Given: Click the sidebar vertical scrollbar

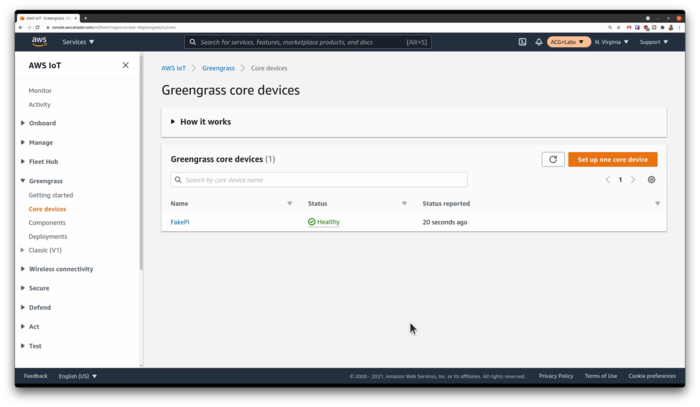Looking at the screenshot, I should 141,163.
